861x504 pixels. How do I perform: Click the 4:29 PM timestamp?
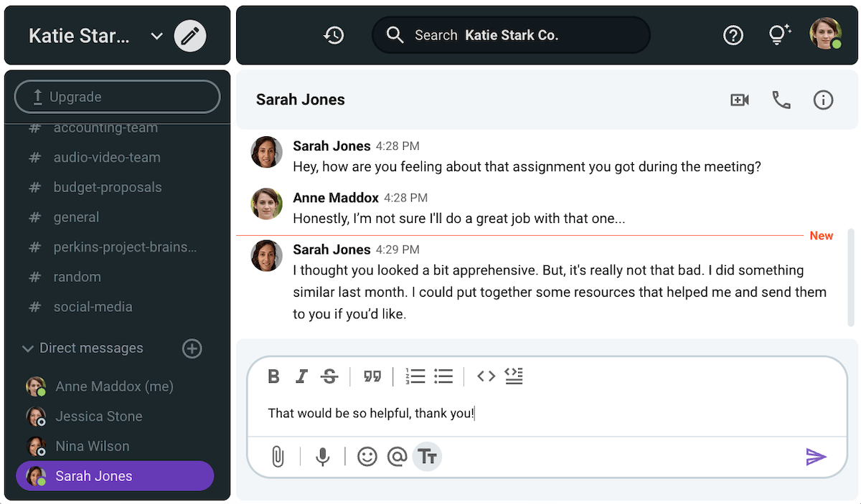tap(398, 250)
